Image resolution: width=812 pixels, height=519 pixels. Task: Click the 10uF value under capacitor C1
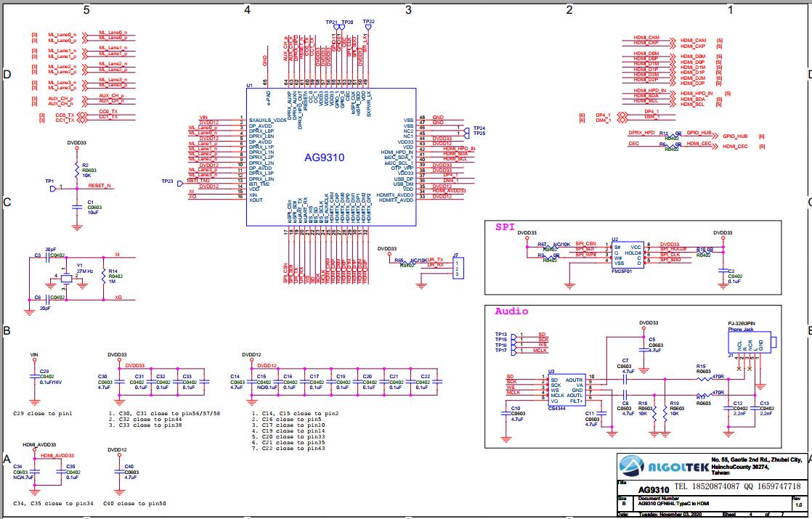[x=93, y=212]
